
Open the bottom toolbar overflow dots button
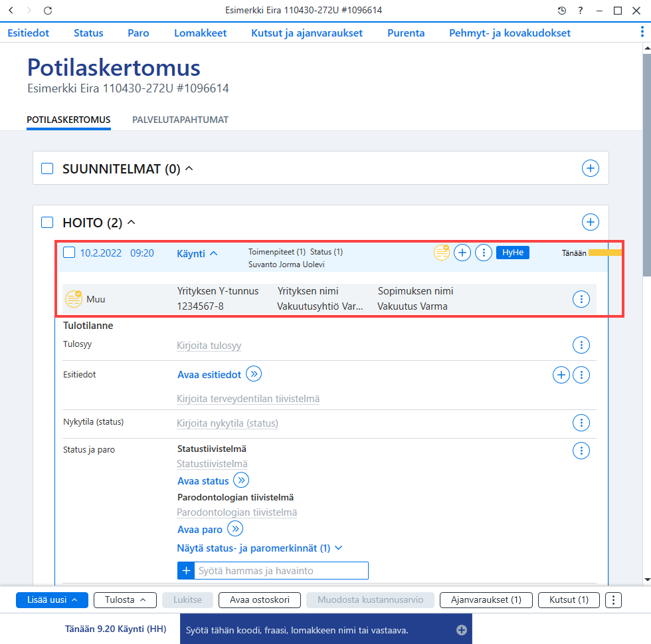click(613, 600)
